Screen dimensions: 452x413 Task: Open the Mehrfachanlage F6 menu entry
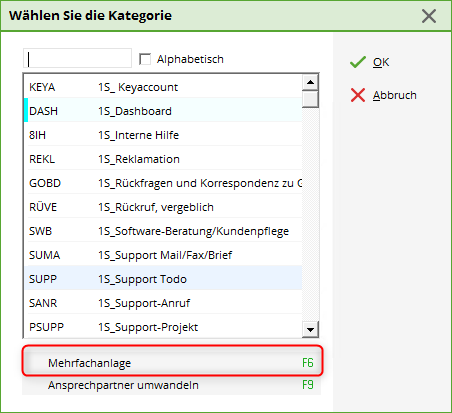(172, 363)
